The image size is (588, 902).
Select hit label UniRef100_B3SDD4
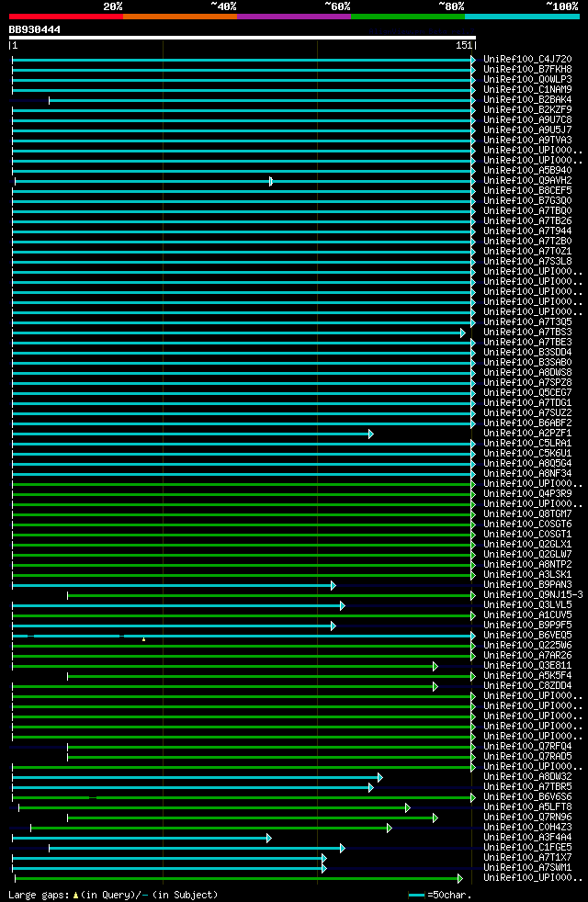tap(527, 352)
